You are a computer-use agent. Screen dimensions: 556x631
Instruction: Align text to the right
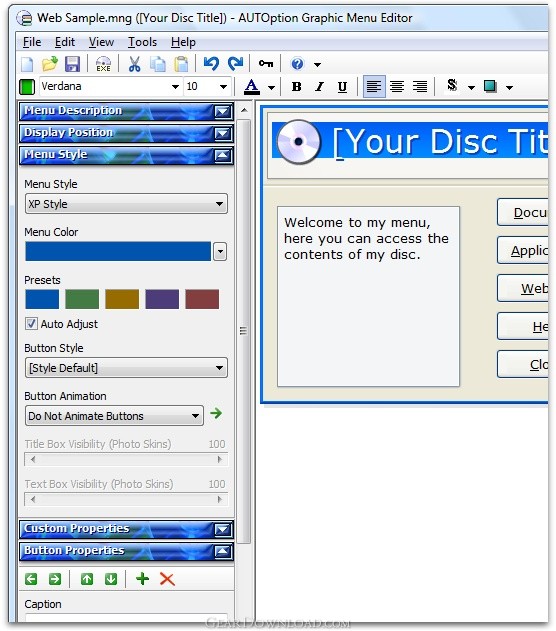420,86
